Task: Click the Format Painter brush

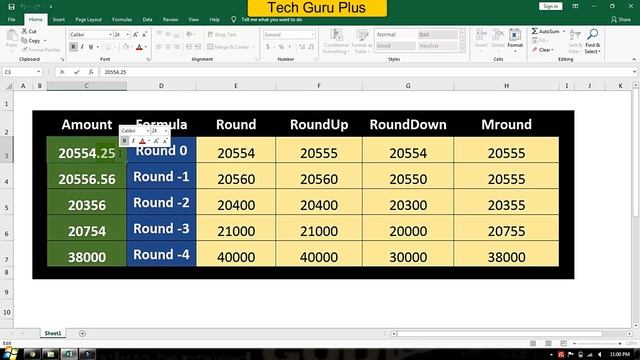Action: 25,49
